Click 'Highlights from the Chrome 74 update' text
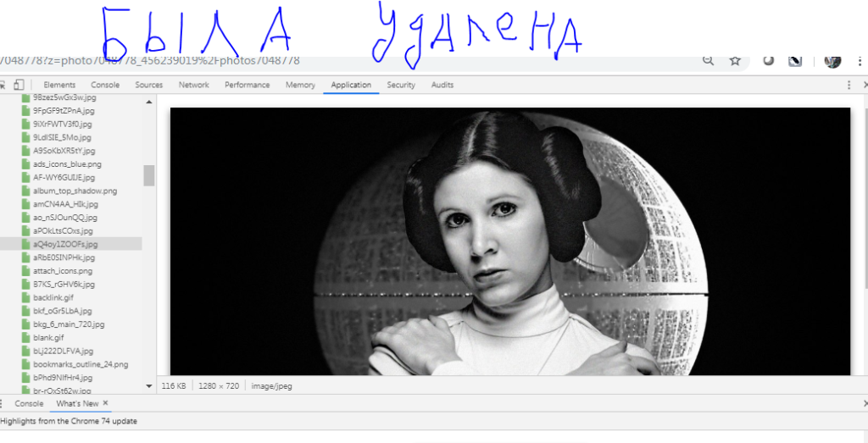The height and width of the screenshot is (443, 868). (69, 422)
